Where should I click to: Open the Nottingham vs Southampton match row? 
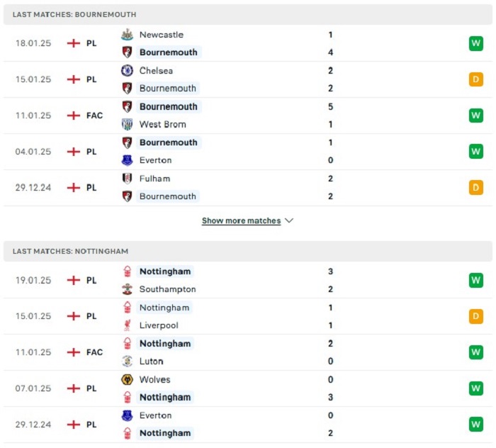pos(248,280)
